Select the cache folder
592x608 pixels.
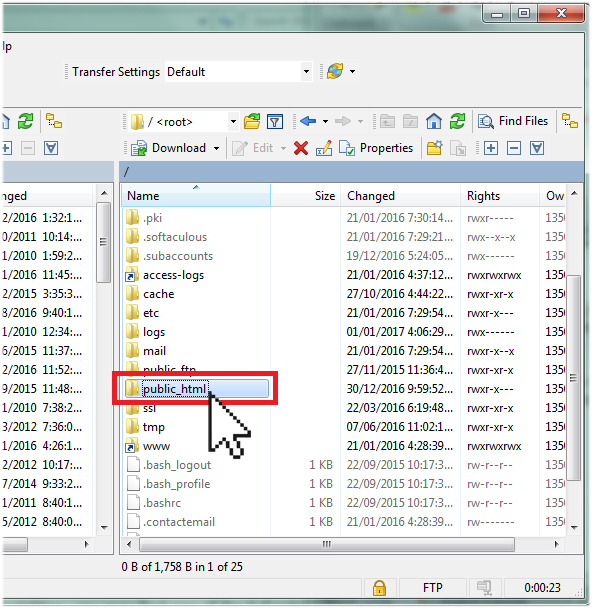150,294
